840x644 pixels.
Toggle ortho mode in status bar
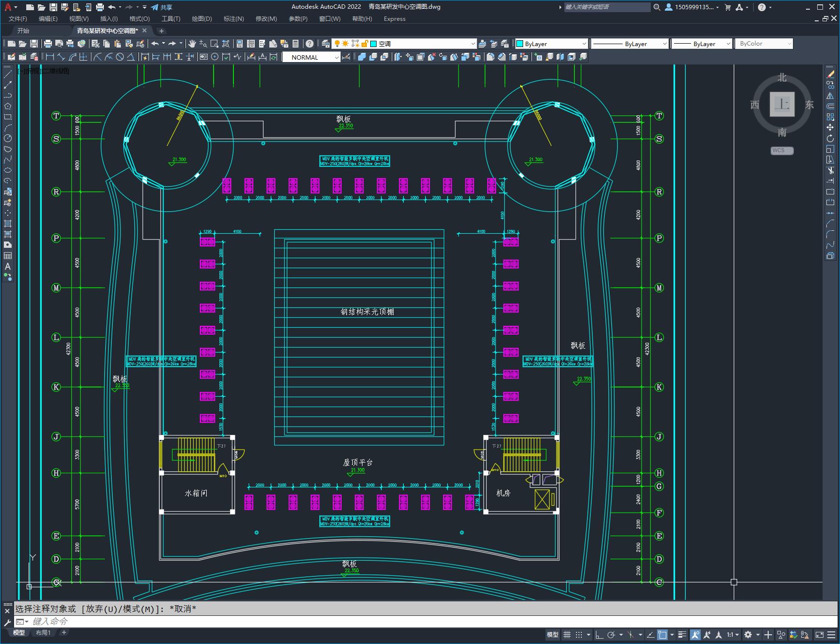(599, 634)
